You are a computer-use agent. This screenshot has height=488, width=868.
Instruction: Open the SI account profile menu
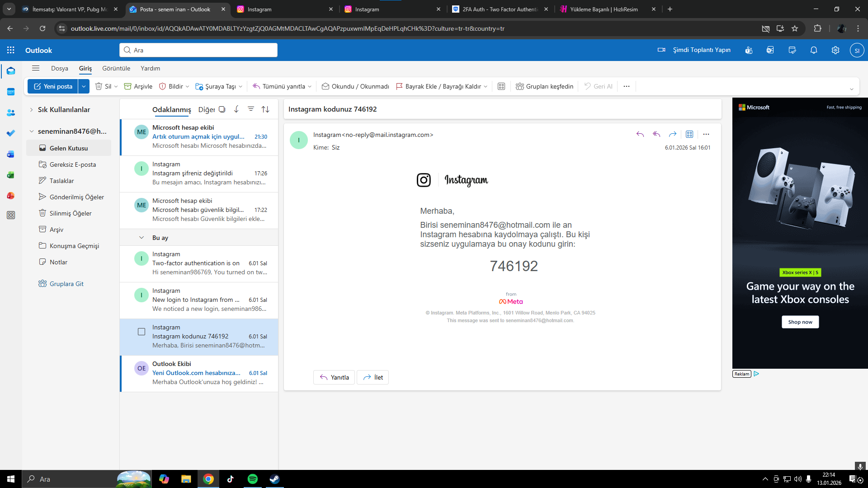tap(857, 50)
